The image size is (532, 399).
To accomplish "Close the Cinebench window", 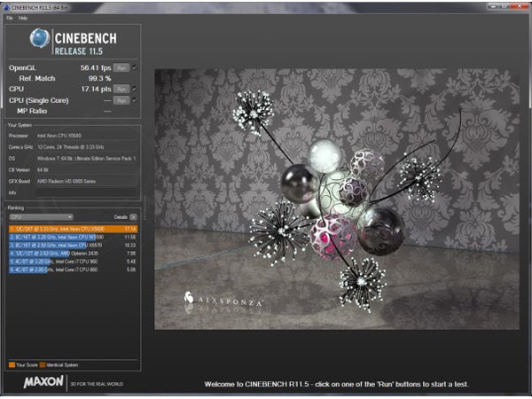I will (520, 6).
